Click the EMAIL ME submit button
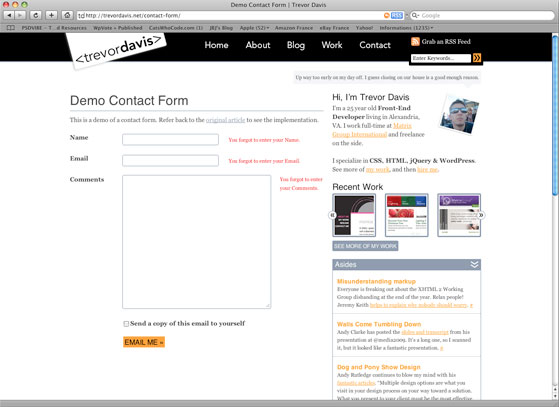 144,342
